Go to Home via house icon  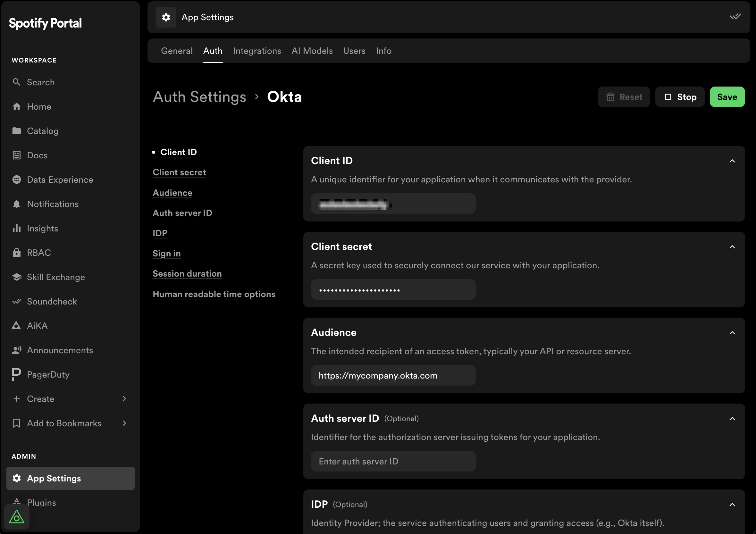click(x=16, y=106)
